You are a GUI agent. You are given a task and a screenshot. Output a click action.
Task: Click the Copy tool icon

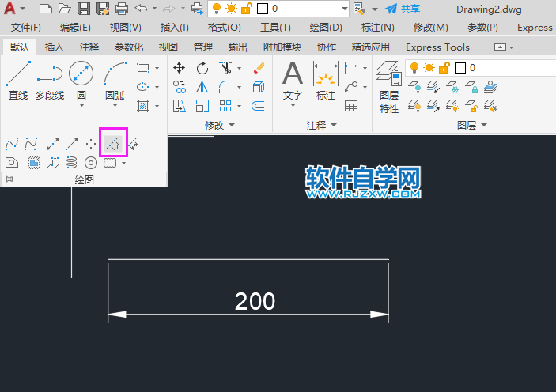point(179,87)
